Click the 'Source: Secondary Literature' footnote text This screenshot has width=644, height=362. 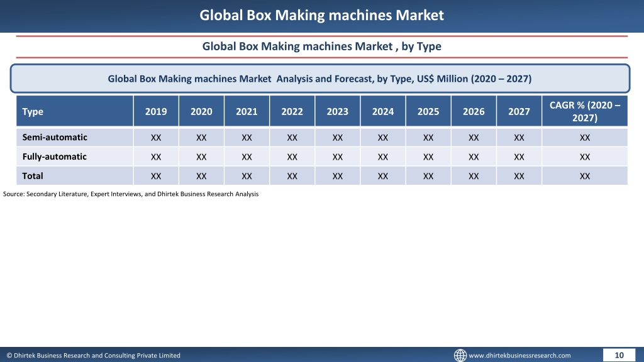tap(131, 194)
